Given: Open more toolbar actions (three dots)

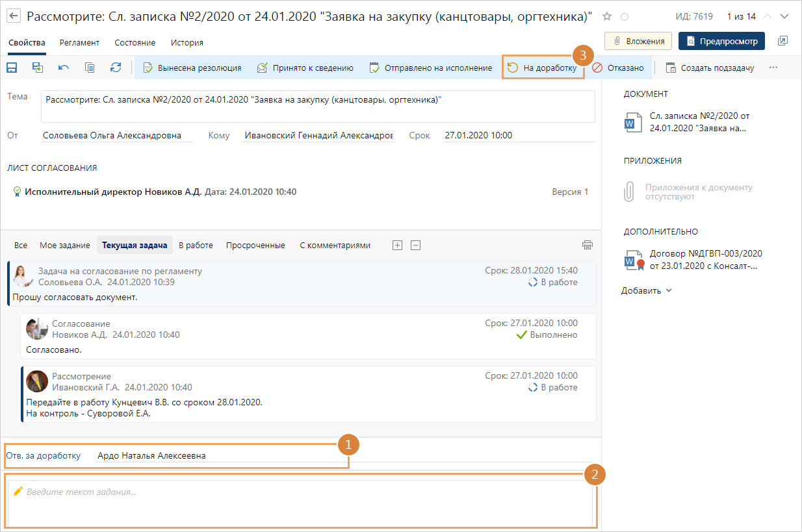Looking at the screenshot, I should pos(773,68).
